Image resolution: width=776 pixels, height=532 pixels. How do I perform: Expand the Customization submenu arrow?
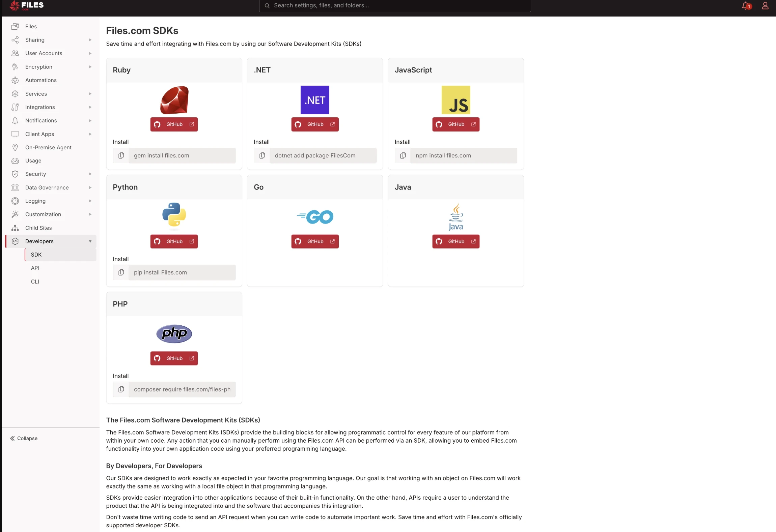90,214
